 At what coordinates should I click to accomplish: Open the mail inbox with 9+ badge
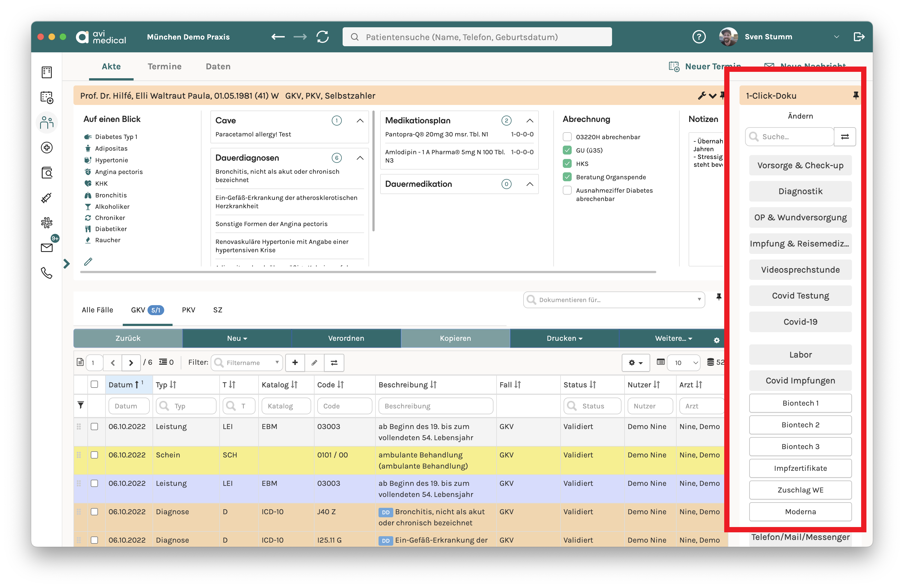(x=47, y=248)
